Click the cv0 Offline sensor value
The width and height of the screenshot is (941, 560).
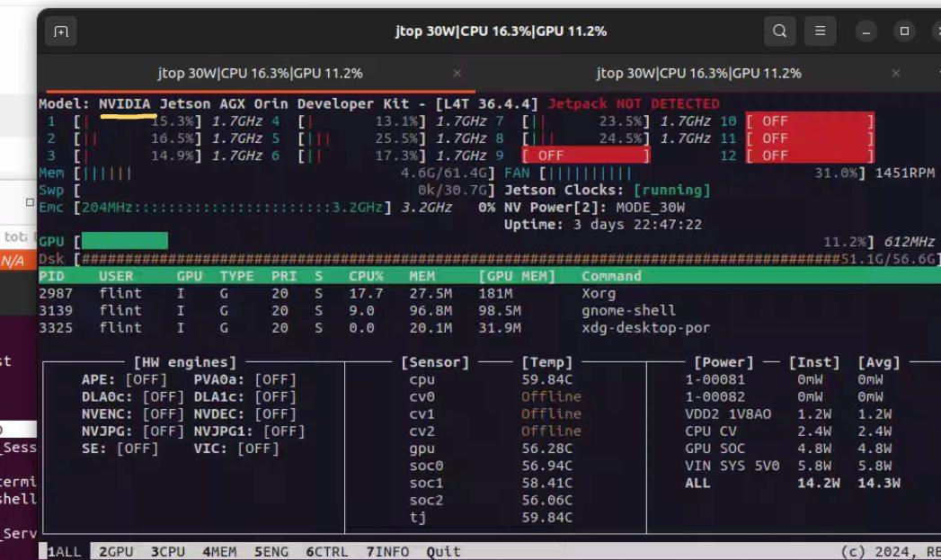[x=551, y=396]
